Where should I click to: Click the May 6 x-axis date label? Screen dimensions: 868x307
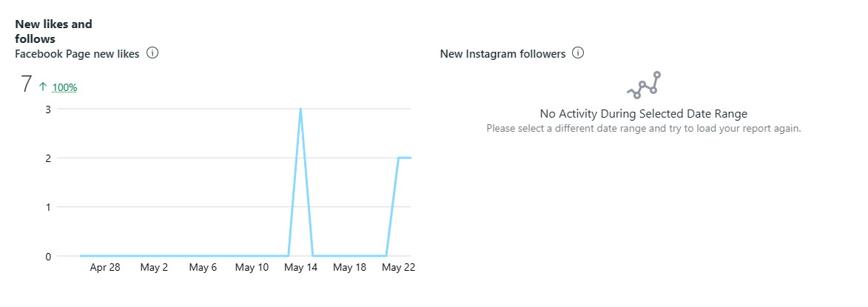point(203,268)
